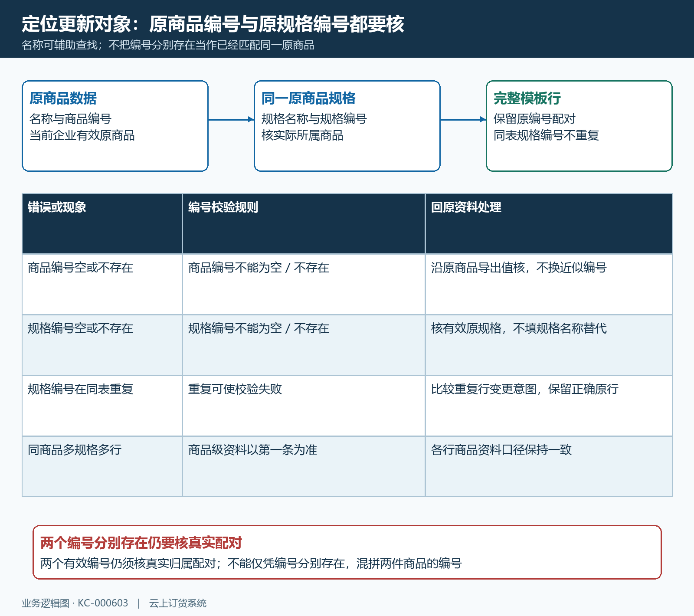Viewport: 694px width, 616px height.
Task: Click the cell 商品级资料以第一条为准
Action: [304, 466]
